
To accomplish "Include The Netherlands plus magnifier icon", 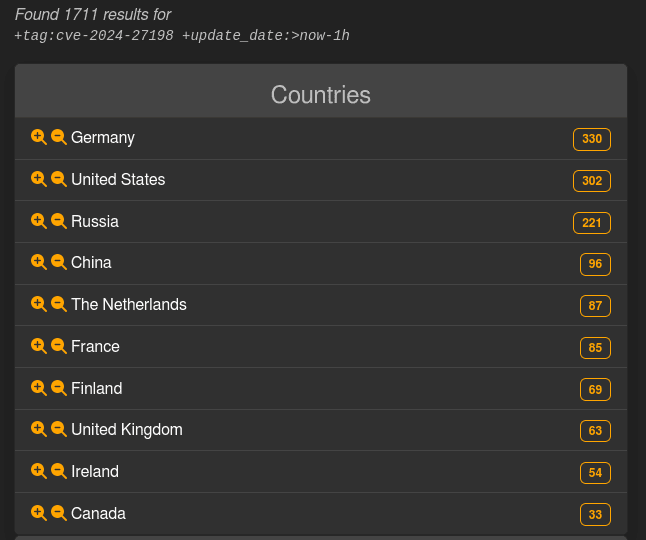I will point(38,304).
